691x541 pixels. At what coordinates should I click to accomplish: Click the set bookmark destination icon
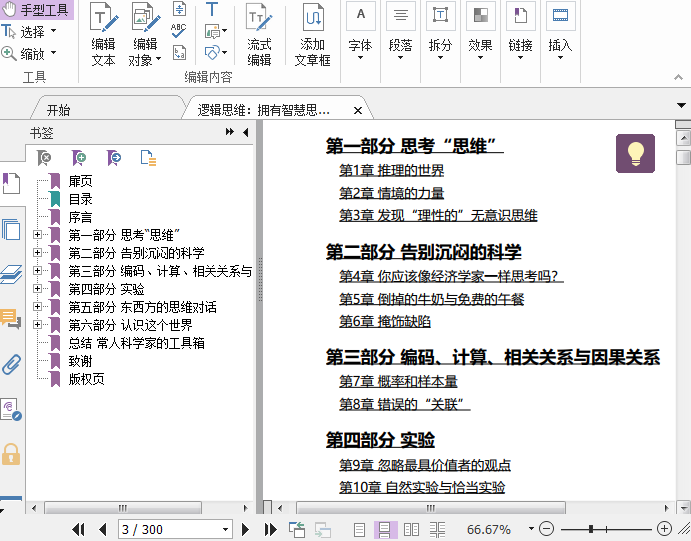[x=114, y=158]
